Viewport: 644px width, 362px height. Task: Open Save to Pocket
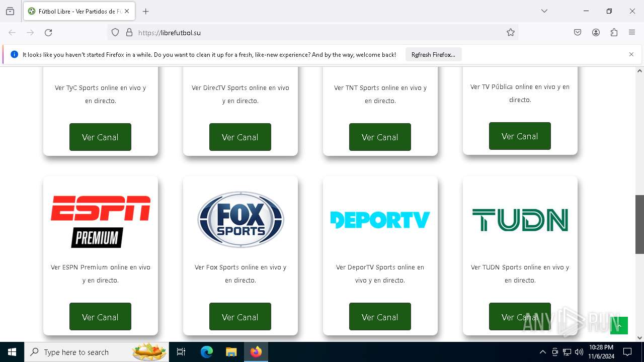(x=578, y=33)
